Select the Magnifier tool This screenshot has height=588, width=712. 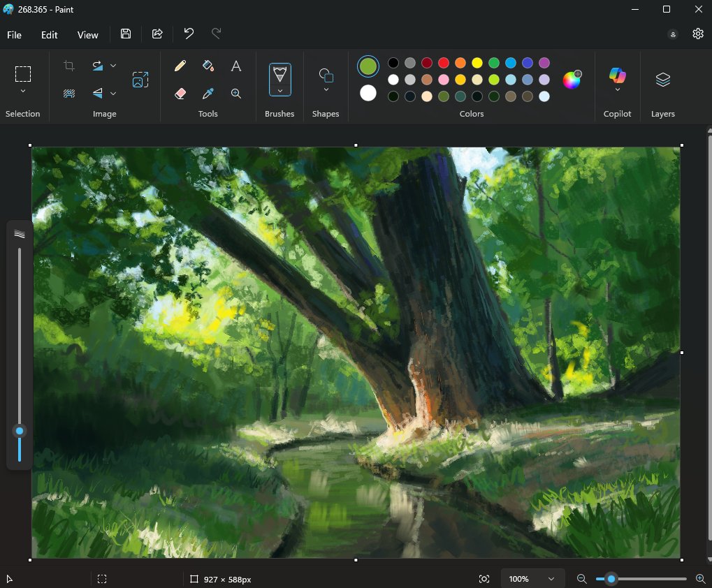(235, 94)
